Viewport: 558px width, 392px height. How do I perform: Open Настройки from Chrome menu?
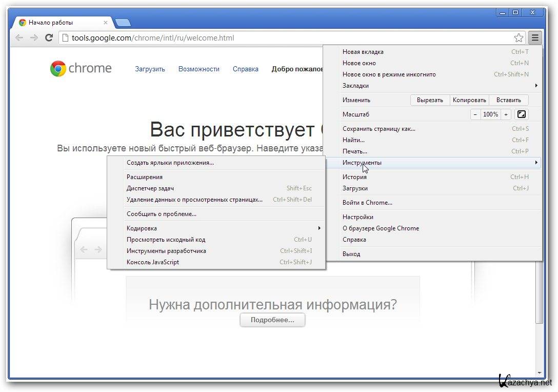357,217
